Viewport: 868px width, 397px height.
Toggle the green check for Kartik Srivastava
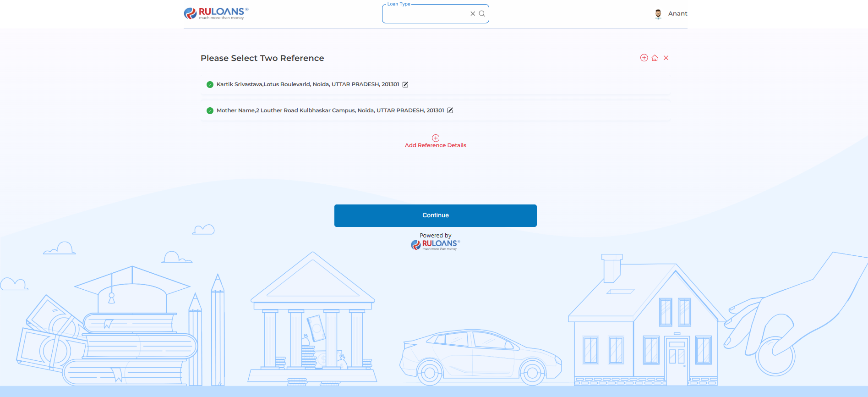coord(210,84)
